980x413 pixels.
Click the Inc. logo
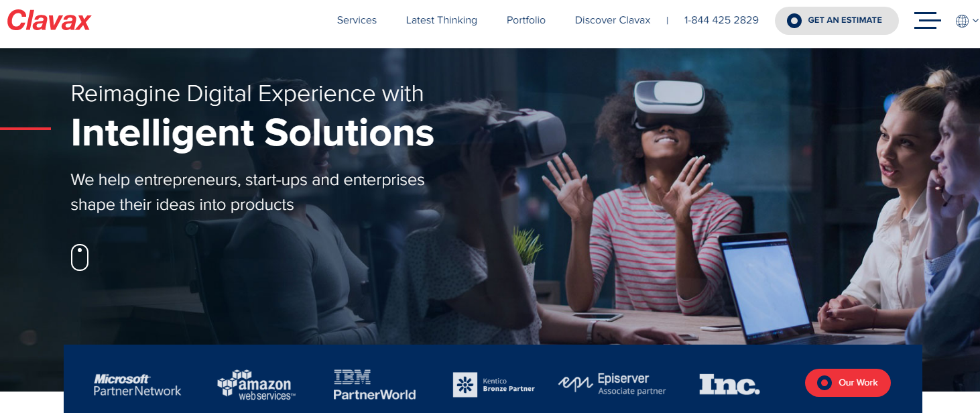tap(729, 384)
